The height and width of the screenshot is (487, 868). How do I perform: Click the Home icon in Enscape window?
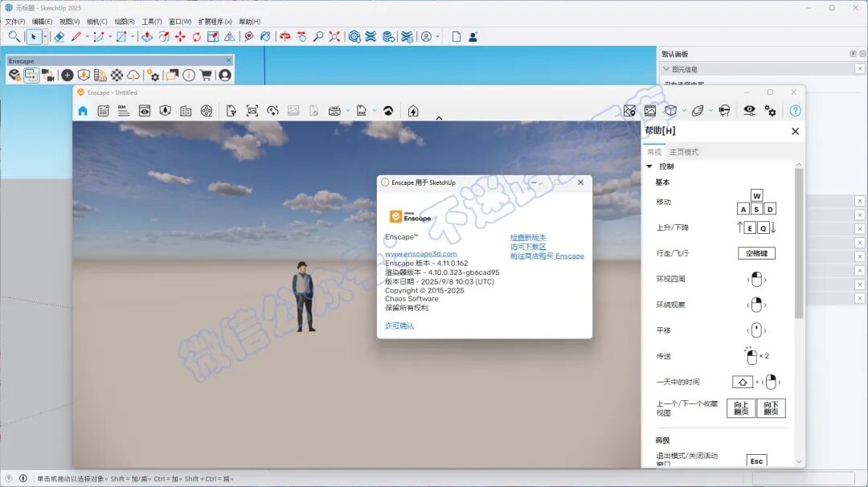pyautogui.click(x=83, y=111)
